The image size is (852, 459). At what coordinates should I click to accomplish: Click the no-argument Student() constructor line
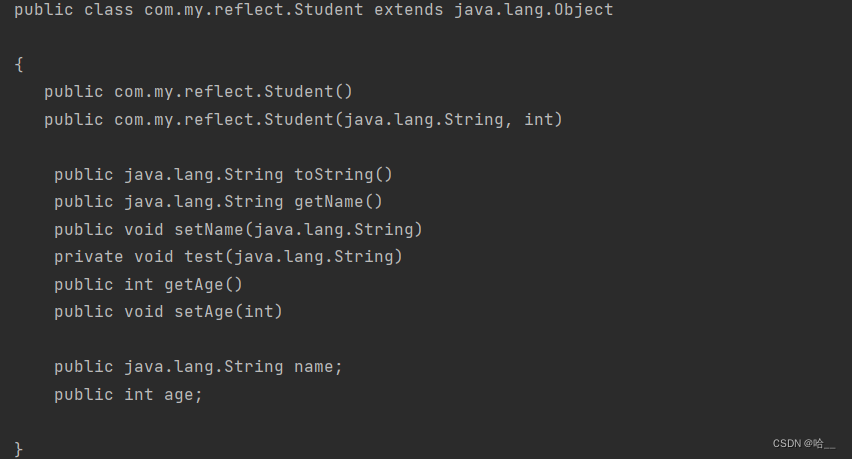click(198, 91)
